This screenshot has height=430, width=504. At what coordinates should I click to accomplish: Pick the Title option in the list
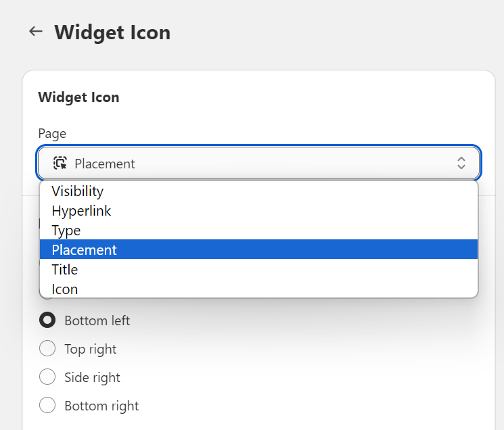[65, 270]
